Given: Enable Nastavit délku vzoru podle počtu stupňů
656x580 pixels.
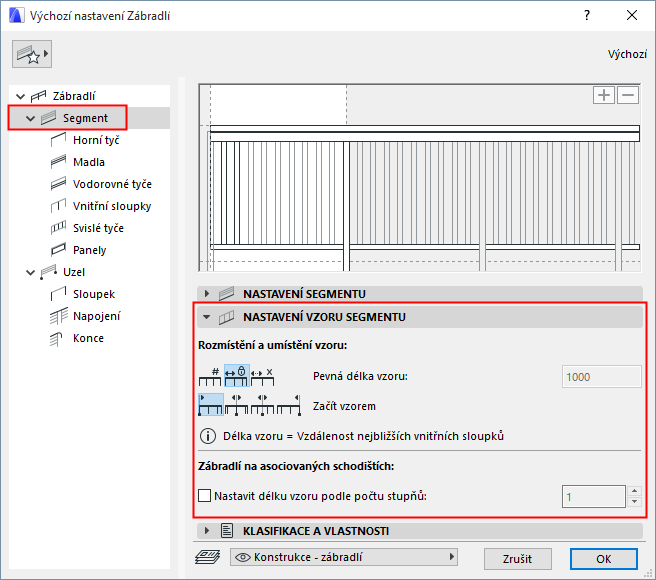Looking at the screenshot, I should (205, 496).
